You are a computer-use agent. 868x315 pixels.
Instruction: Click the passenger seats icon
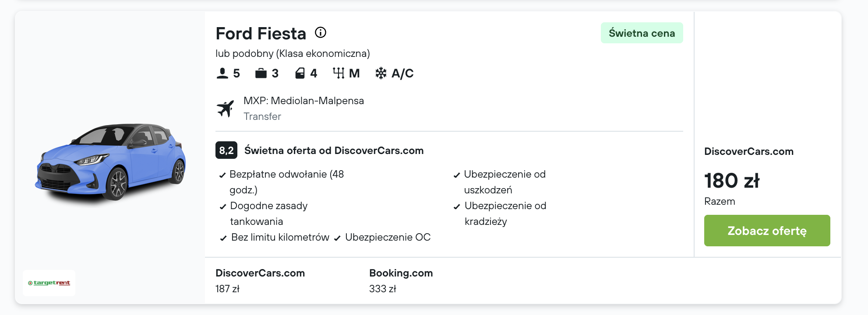point(222,73)
